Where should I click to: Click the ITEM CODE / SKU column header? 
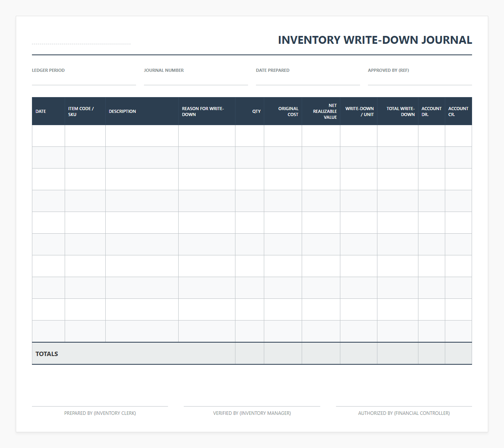tap(85, 111)
